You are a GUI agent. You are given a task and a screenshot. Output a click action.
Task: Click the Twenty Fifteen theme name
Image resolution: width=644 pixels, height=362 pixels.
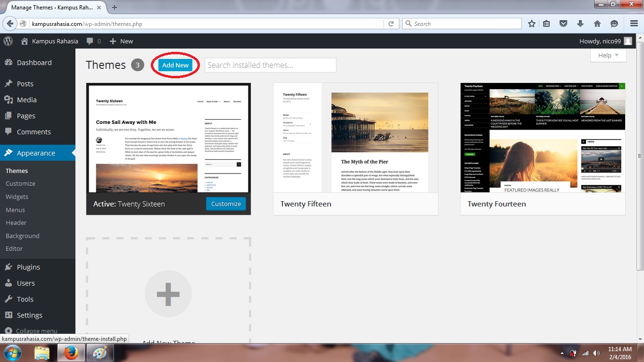click(306, 204)
